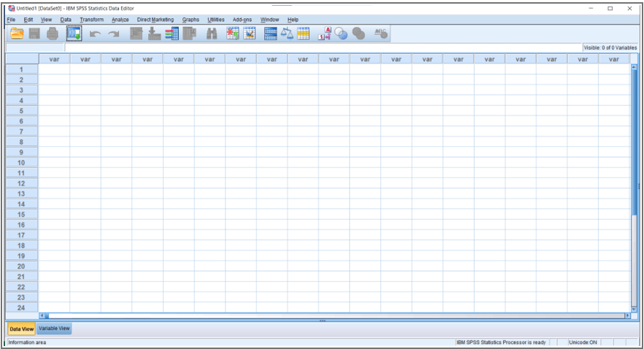Click 'Visible: 0 of 0 Variables' label
This screenshot has height=349, width=644.
[610, 47]
